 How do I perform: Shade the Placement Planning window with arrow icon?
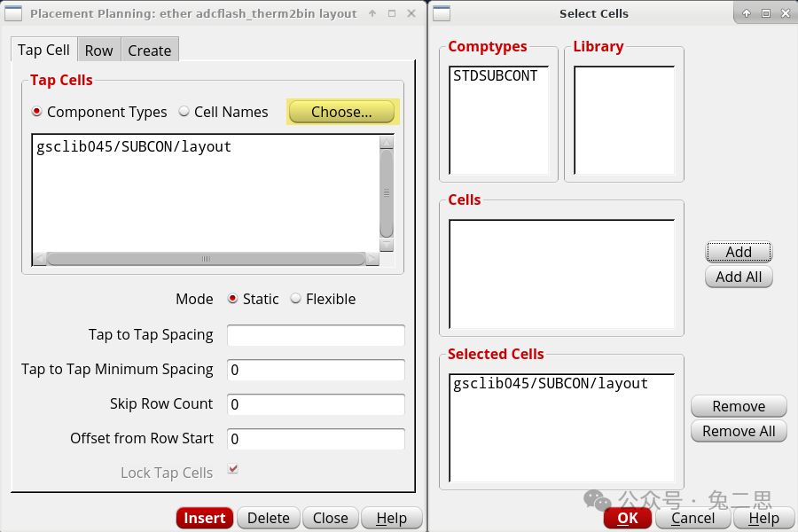tap(372, 14)
